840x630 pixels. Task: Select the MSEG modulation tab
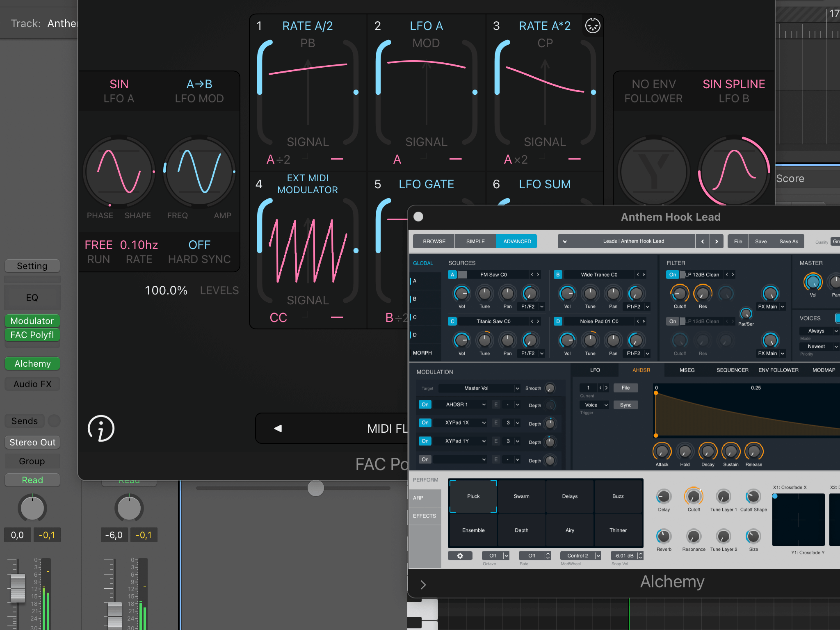click(x=687, y=370)
